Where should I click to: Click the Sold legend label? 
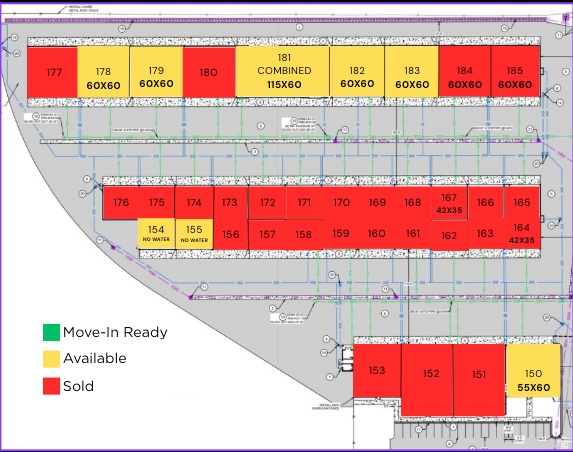(79, 386)
